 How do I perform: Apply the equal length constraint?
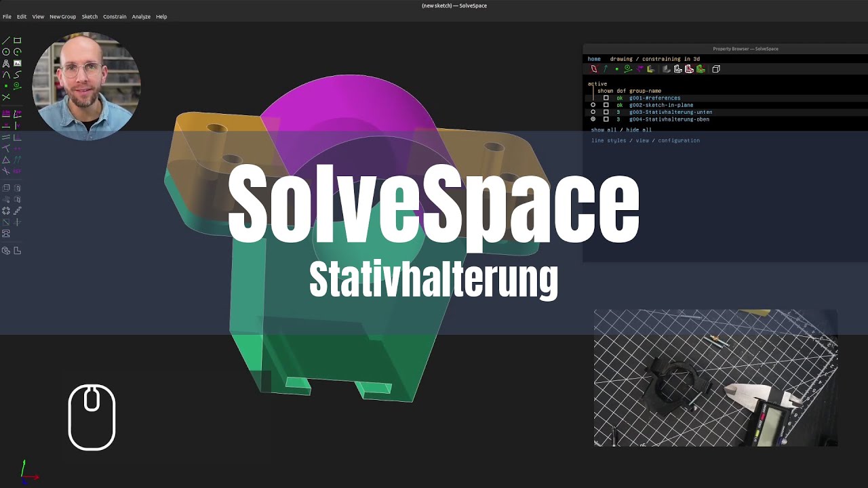click(x=6, y=160)
